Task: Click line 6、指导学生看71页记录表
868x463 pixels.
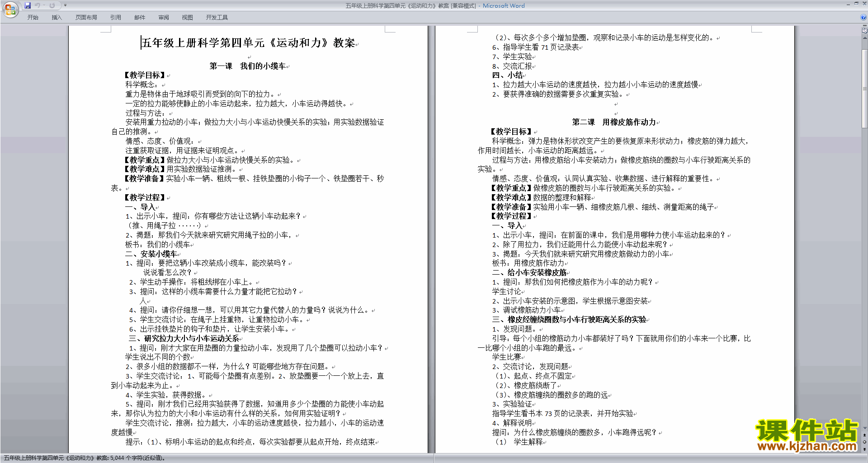Action: point(535,47)
